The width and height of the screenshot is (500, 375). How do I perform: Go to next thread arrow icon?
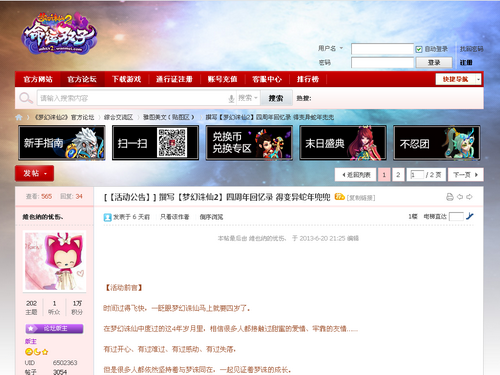(x=469, y=197)
